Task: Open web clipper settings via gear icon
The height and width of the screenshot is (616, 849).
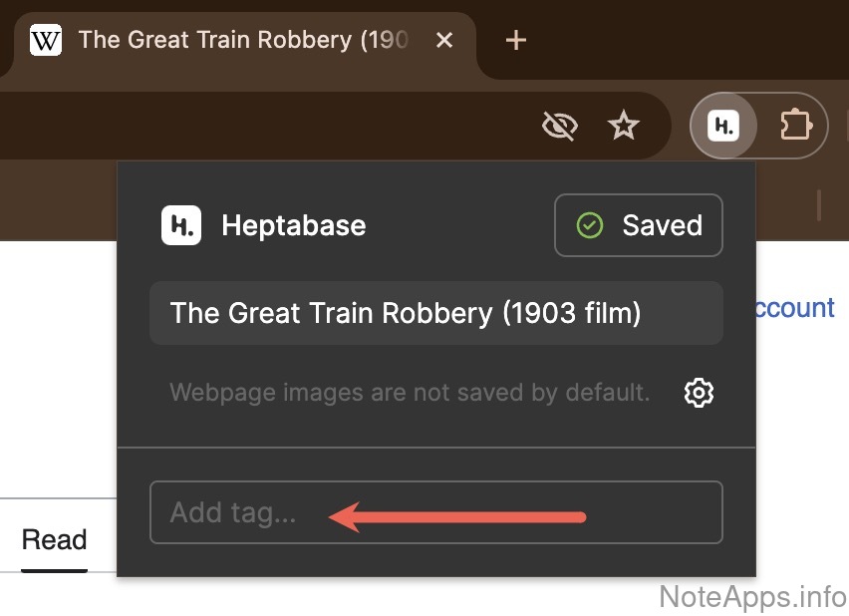Action: click(x=699, y=393)
